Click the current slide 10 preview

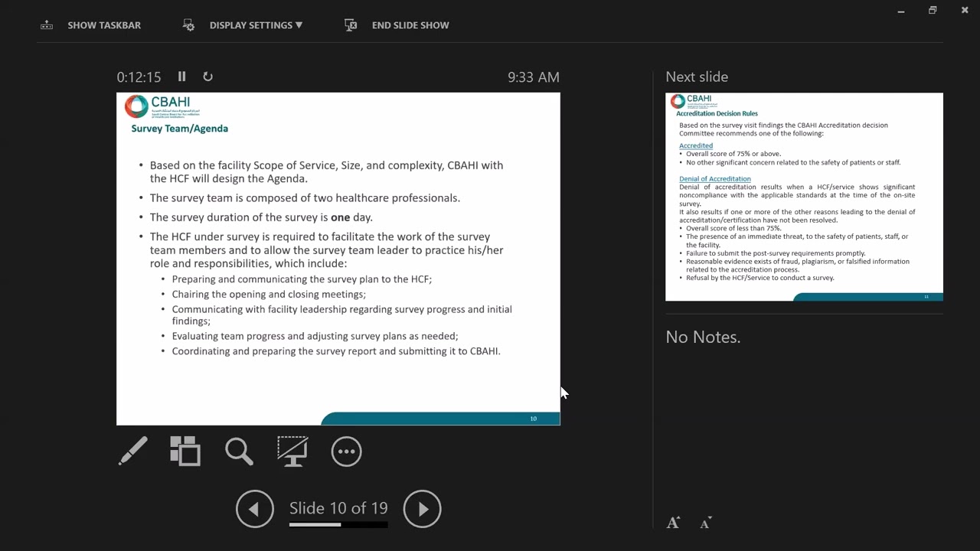338,259
